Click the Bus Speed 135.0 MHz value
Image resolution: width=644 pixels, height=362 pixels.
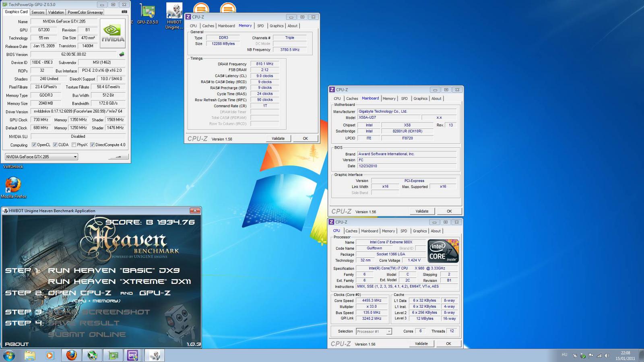(x=372, y=313)
